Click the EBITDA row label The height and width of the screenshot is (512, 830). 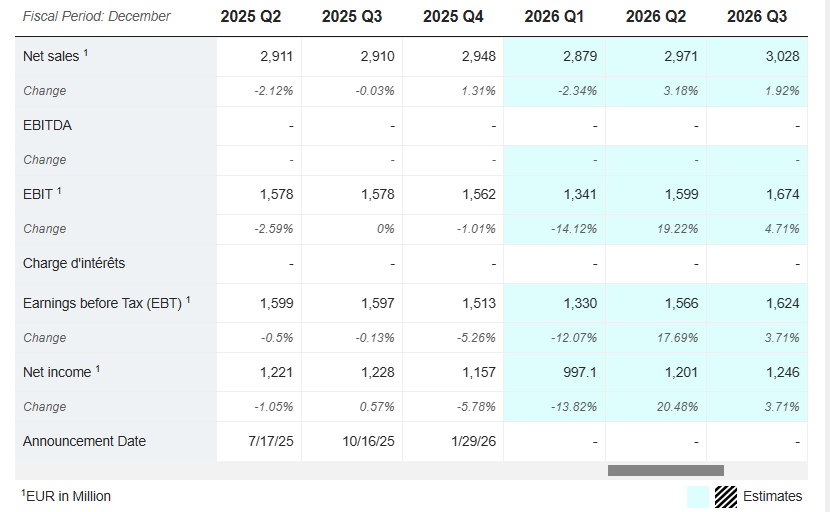point(47,125)
